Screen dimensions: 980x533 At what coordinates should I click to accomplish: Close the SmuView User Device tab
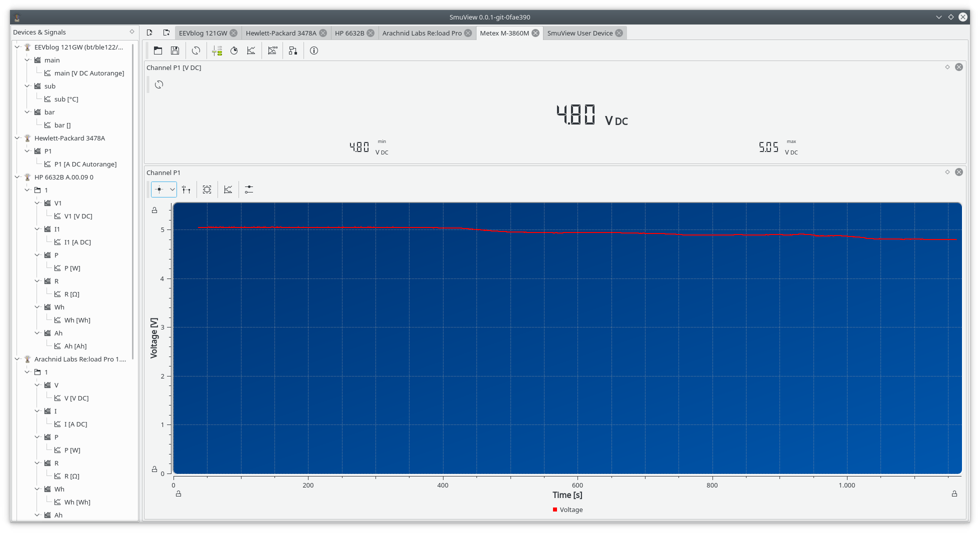pyautogui.click(x=619, y=33)
